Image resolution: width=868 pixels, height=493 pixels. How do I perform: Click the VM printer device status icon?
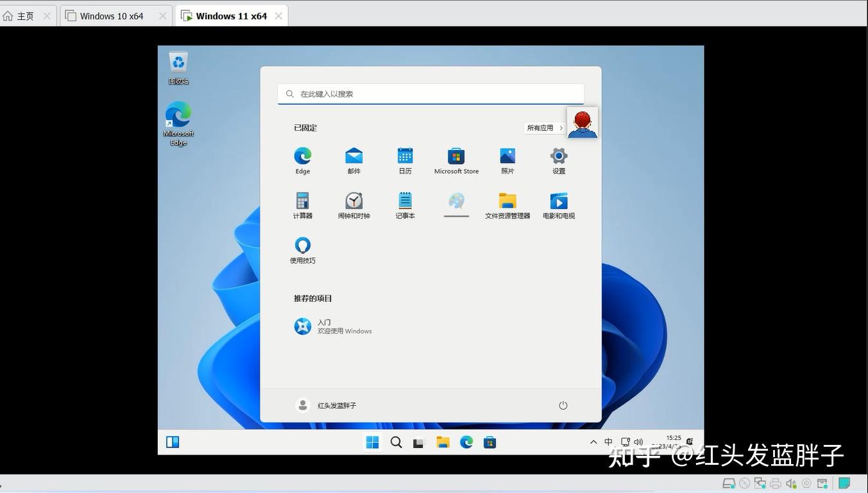[x=775, y=483]
